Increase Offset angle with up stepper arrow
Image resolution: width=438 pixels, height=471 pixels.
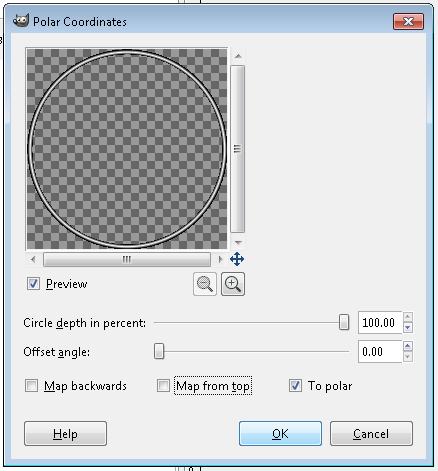408,346
